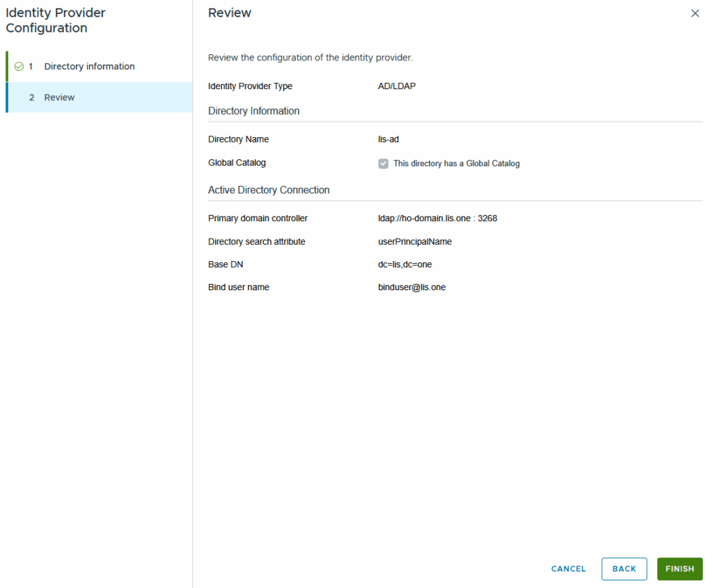The width and height of the screenshot is (713, 588).
Task: Click the 'This directory has a Global Catalog' label
Action: pyautogui.click(x=456, y=164)
